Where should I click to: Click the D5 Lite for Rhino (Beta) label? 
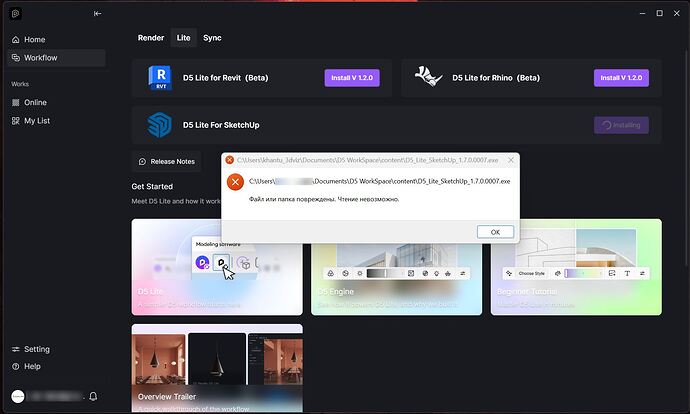496,78
